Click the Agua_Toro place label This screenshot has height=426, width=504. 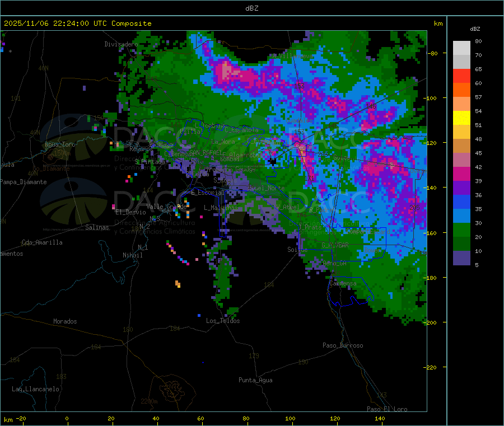(60, 144)
